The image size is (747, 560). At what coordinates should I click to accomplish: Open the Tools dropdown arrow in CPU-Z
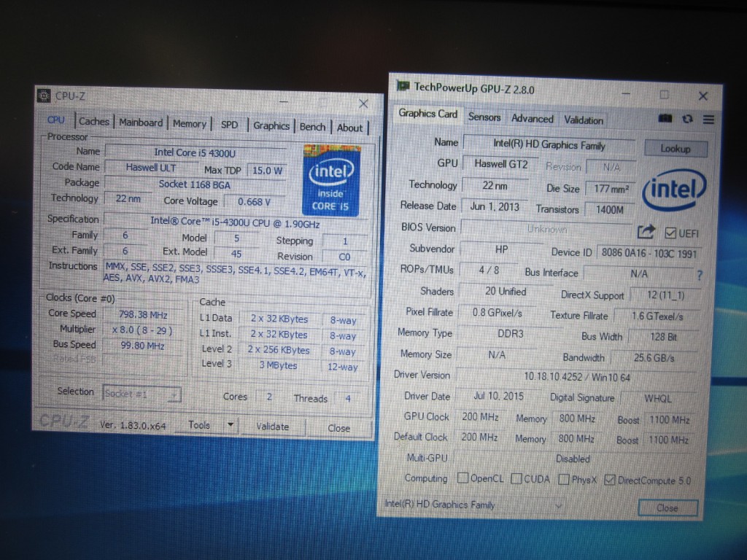coord(230,424)
